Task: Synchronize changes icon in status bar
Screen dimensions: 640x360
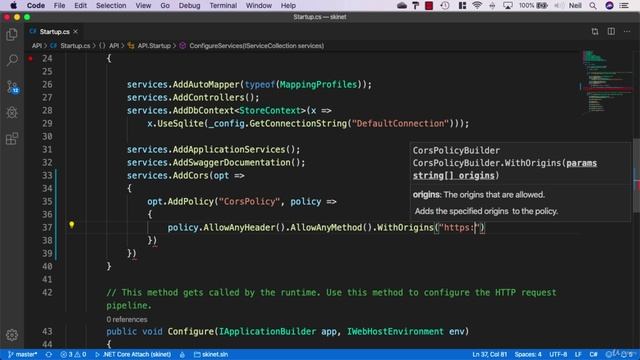Action: coord(49,354)
